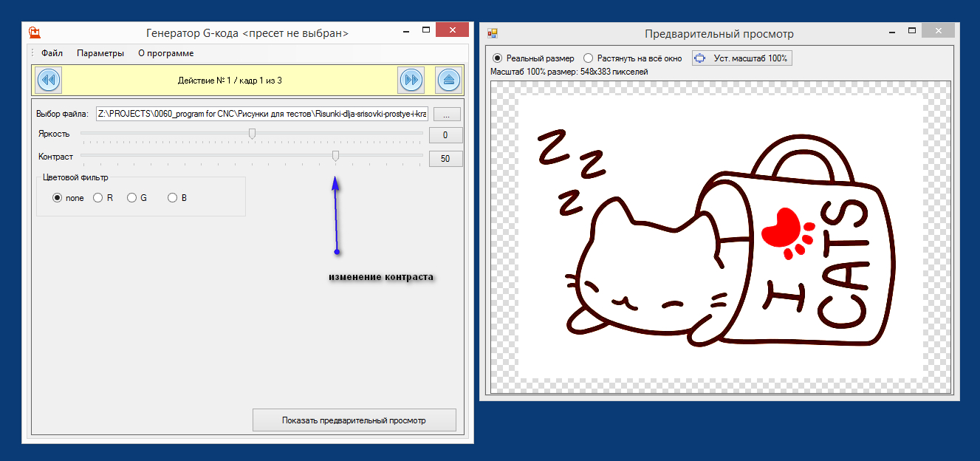Click the Действие № 1 status text
980x461 pixels.
coord(230,80)
